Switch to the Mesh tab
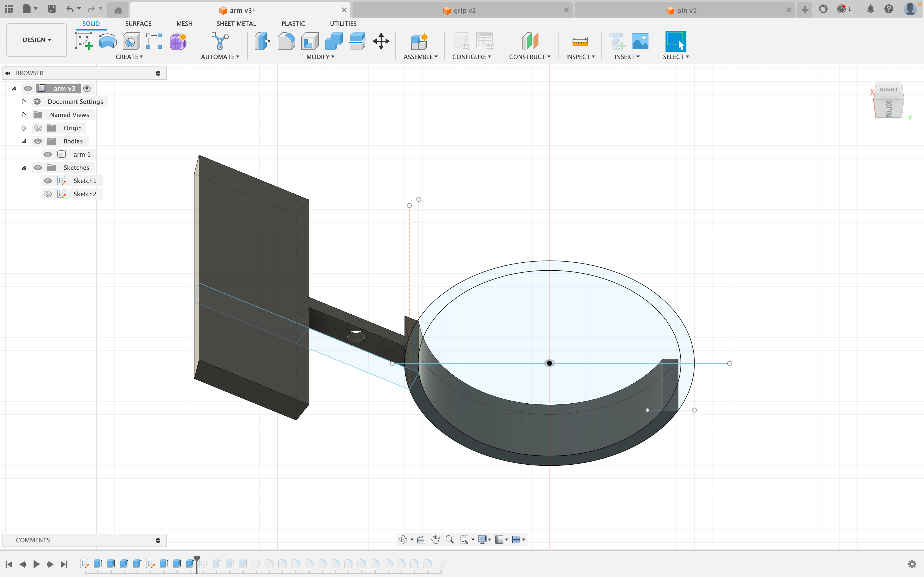The image size is (924, 577). 184,23
